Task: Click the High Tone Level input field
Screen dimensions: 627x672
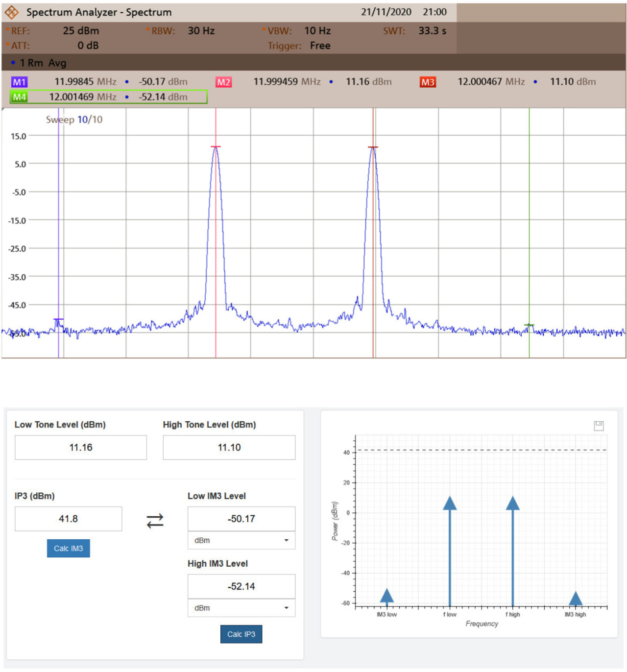Action: 229,447
